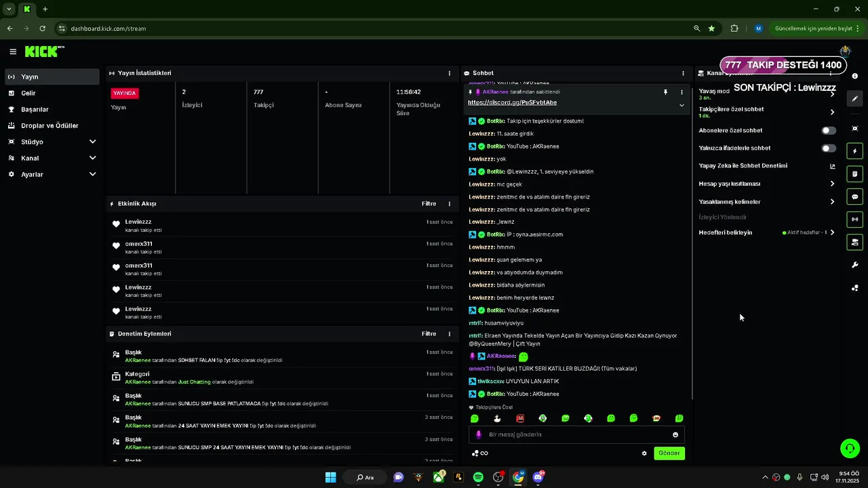Open Windows Start menu
The image size is (868, 488).
pos(330,477)
